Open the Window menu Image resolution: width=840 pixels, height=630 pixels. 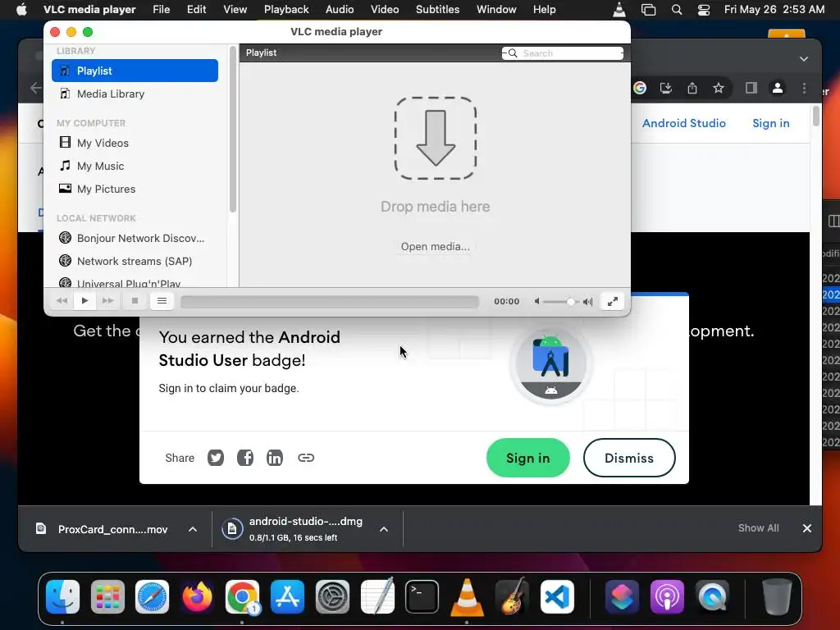tap(496, 9)
